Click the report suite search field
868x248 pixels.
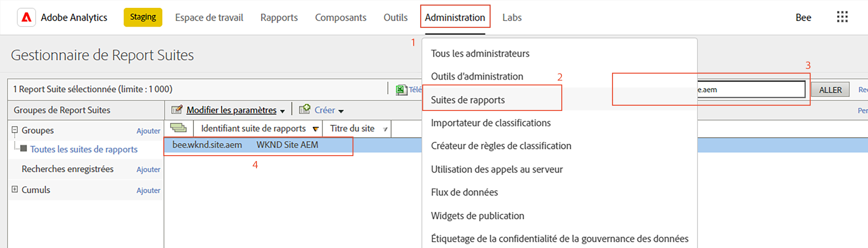click(x=751, y=89)
